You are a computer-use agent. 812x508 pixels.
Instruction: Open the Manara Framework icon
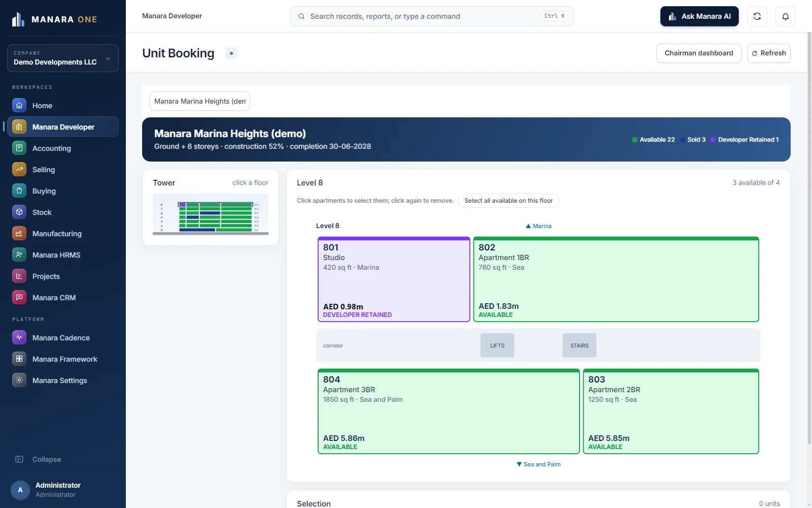pyautogui.click(x=19, y=359)
